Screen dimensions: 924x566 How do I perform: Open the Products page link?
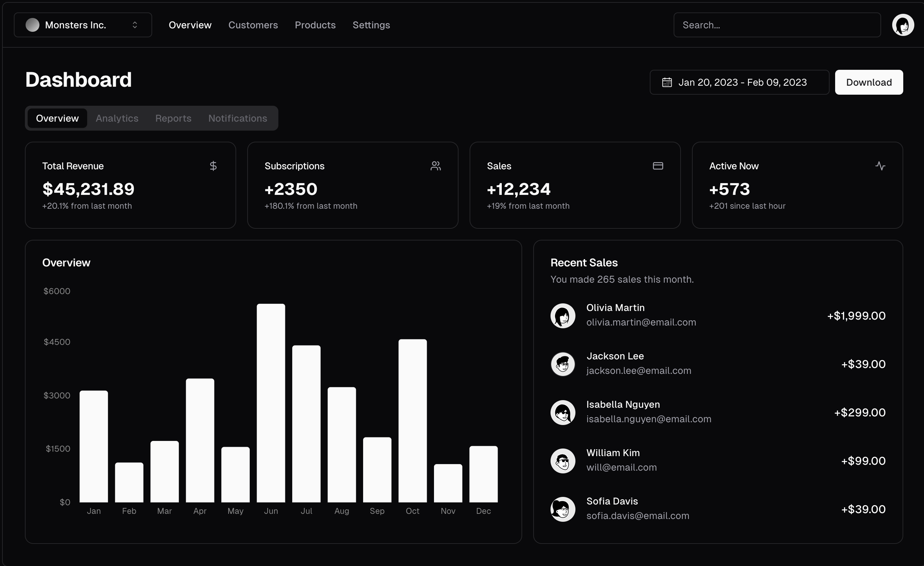pos(315,25)
